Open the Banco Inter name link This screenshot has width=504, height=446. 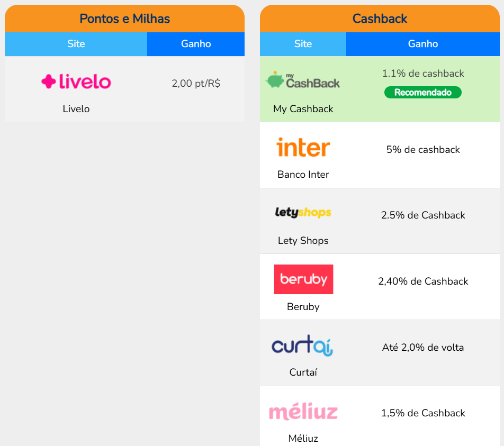pos(303,175)
